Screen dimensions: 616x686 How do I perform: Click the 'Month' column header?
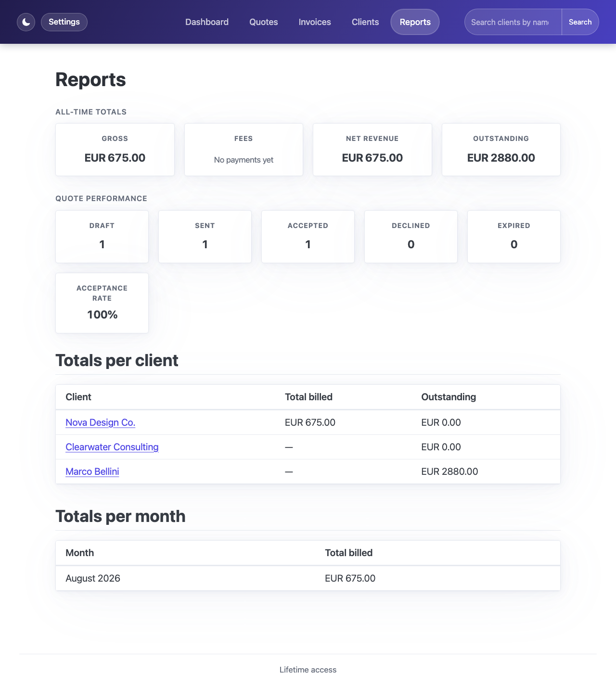pos(80,553)
